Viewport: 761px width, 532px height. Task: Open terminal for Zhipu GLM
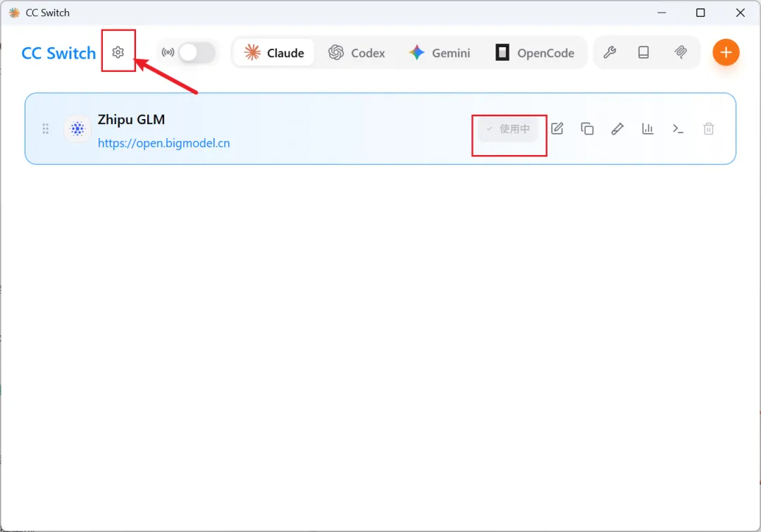(x=678, y=129)
